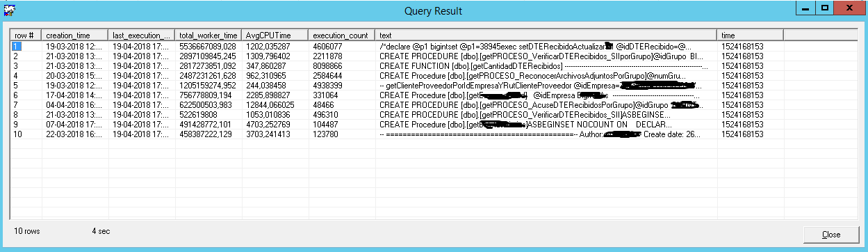The height and width of the screenshot is (252, 868).
Task: Select the cell 622500503,983
Action: (206, 104)
